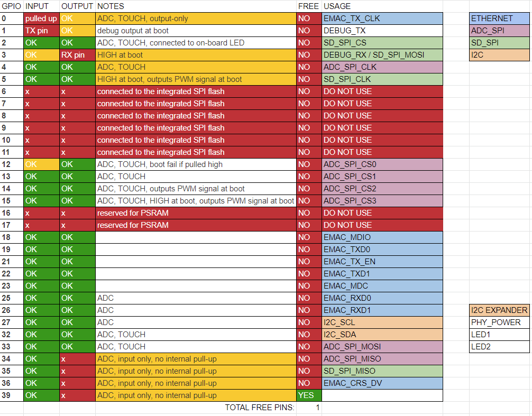Click the 'debug output at boot' note
The height and width of the screenshot is (416, 532).
(x=196, y=31)
